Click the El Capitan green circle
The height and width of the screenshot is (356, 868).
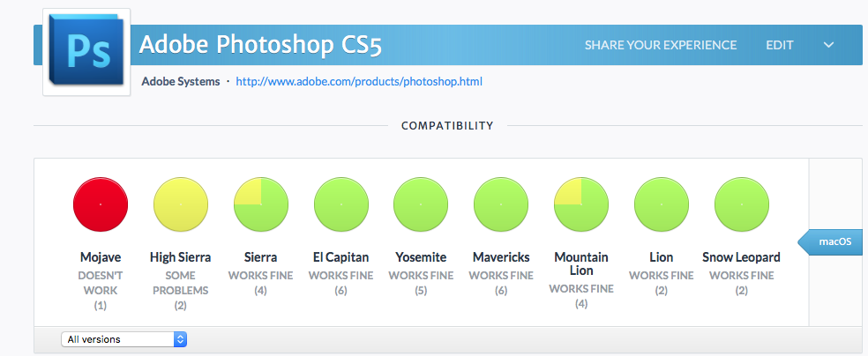(340, 204)
